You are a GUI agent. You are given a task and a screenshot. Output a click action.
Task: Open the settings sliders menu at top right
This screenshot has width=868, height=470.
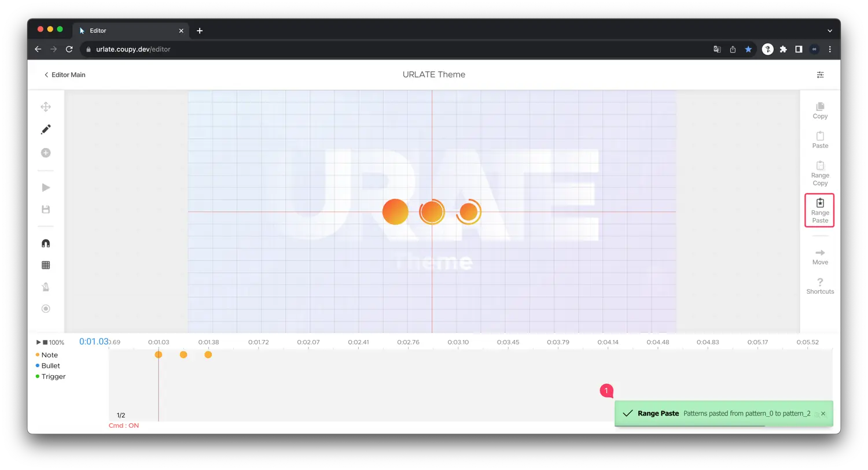[820, 75]
